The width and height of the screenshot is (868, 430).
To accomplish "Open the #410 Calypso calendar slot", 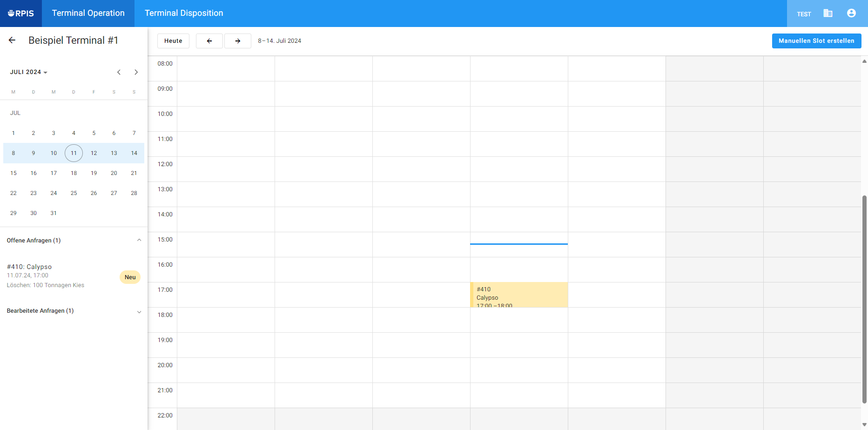I will tap(519, 295).
